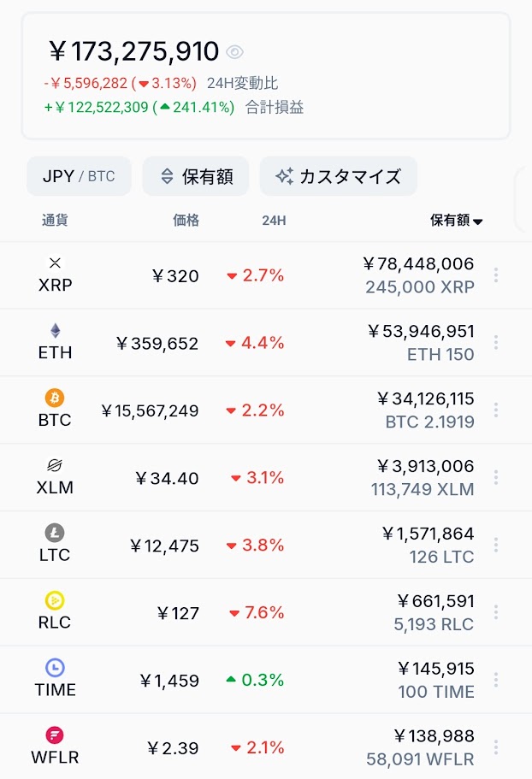Screen dimensions: 532x779
Task: Click the orange Bitcoin icon
Action: (55, 398)
